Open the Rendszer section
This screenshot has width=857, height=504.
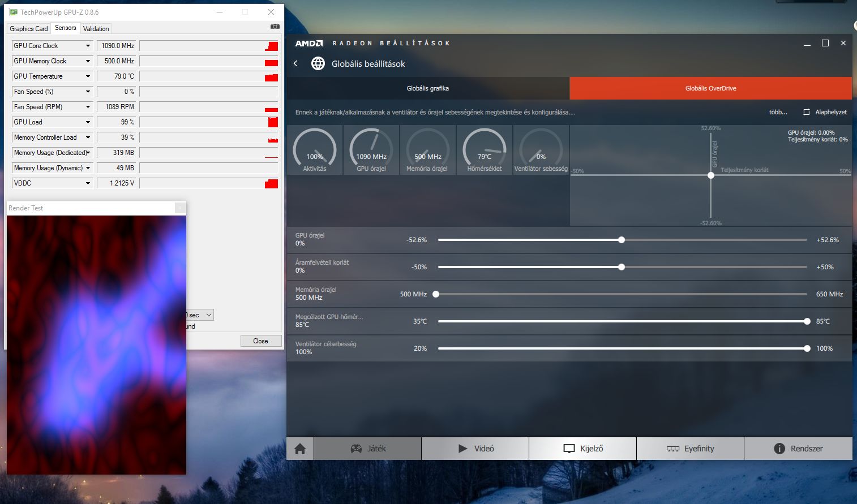(x=798, y=449)
